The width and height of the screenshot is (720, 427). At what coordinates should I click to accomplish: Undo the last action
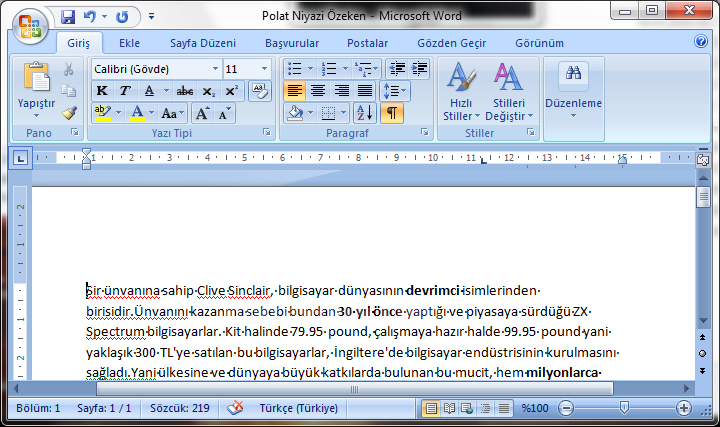coord(90,17)
